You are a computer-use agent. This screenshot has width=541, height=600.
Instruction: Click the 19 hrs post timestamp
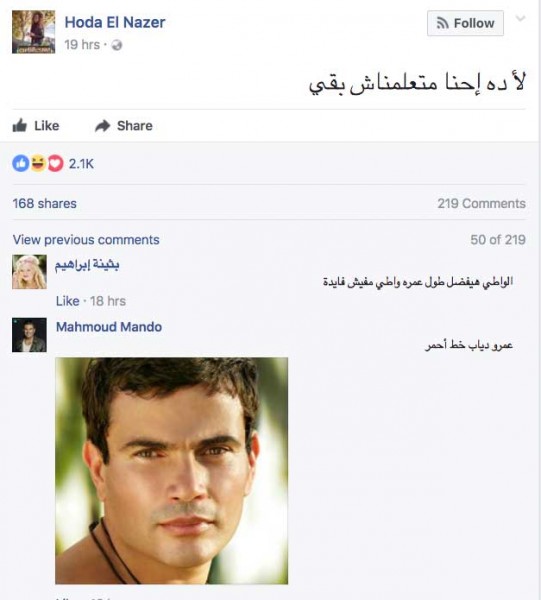pyautogui.click(x=82, y=45)
